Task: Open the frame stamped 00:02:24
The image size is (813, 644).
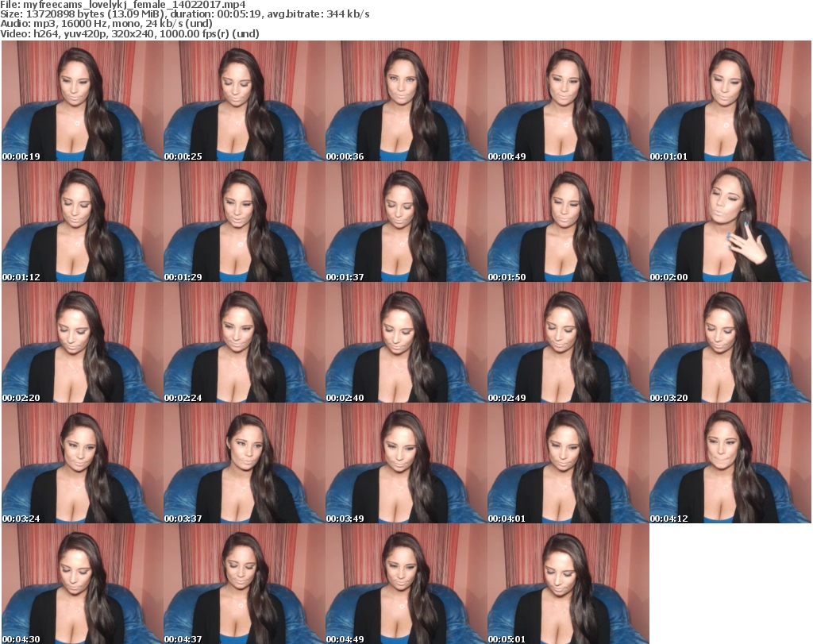Action: pyautogui.click(x=245, y=342)
